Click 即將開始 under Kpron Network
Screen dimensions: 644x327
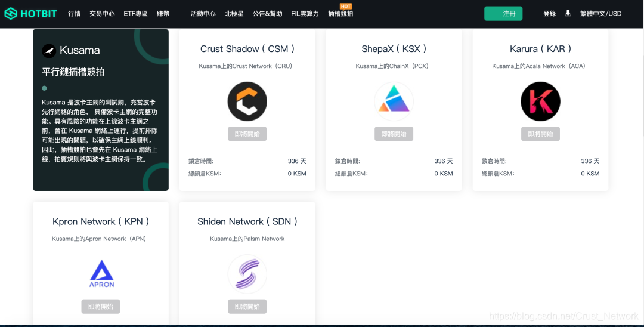click(x=101, y=307)
